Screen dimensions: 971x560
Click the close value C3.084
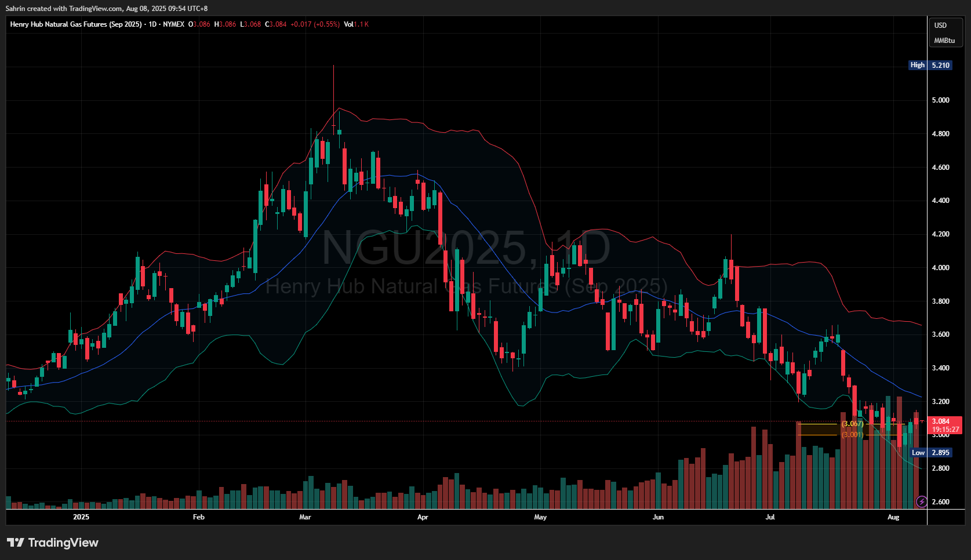276,24
